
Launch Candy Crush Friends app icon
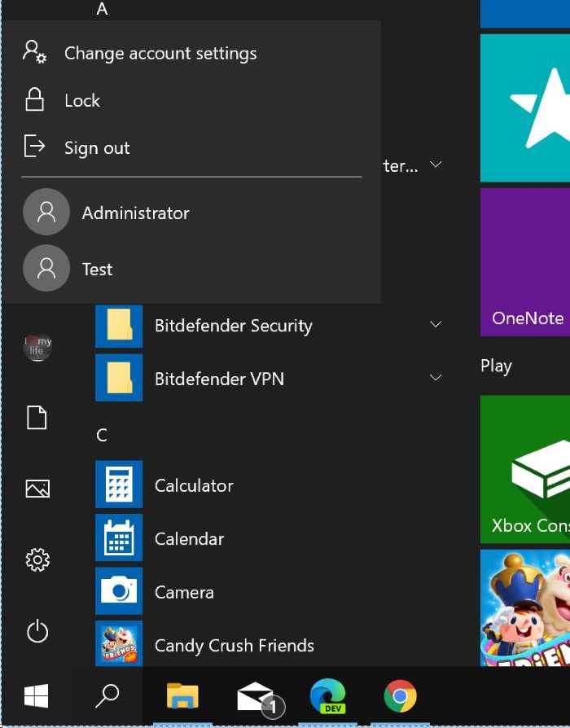[119, 644]
